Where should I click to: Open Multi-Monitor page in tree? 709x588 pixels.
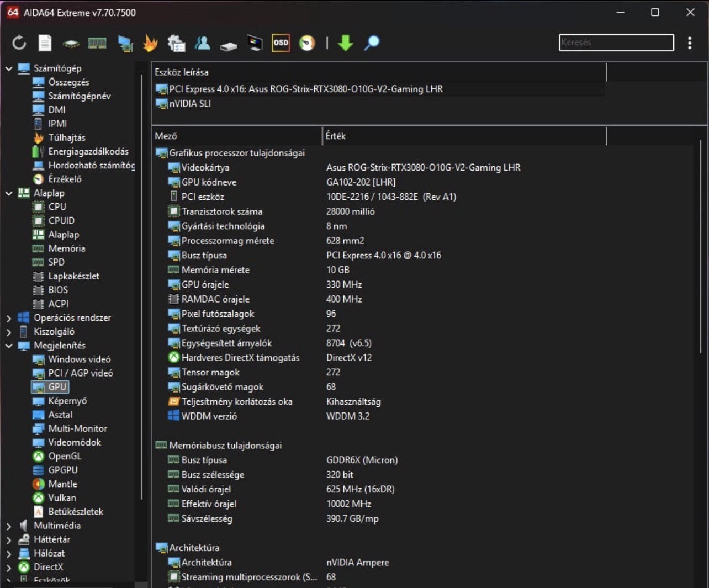pyautogui.click(x=78, y=428)
